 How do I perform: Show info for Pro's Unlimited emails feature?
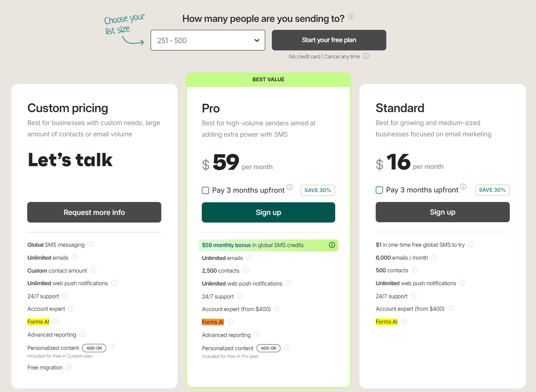249,257
